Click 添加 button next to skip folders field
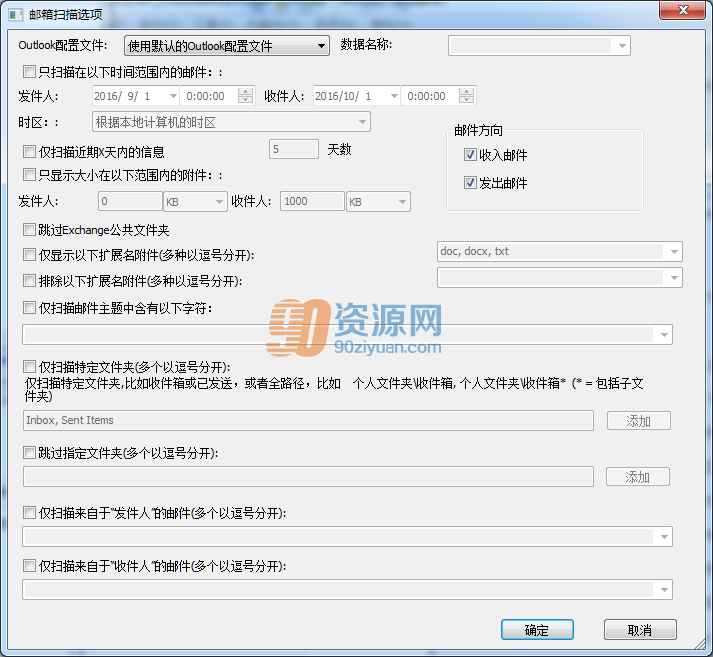The image size is (713, 657). tap(638, 476)
